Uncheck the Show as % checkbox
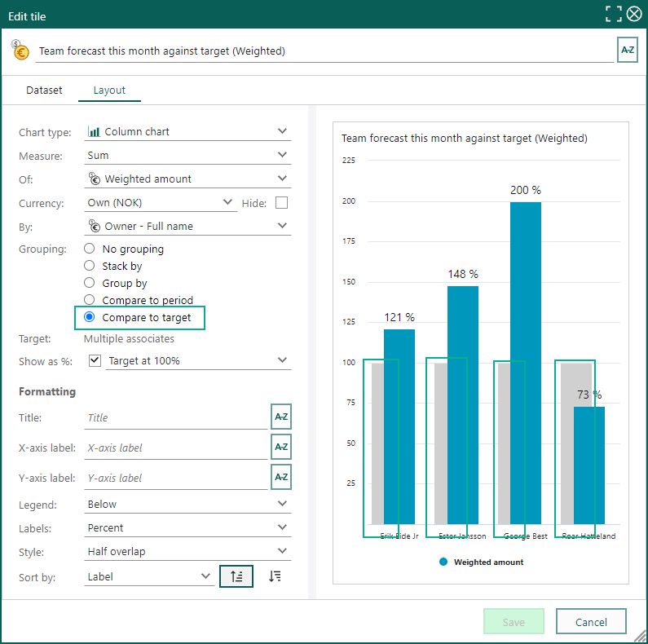The width and height of the screenshot is (648, 644). coord(95,360)
